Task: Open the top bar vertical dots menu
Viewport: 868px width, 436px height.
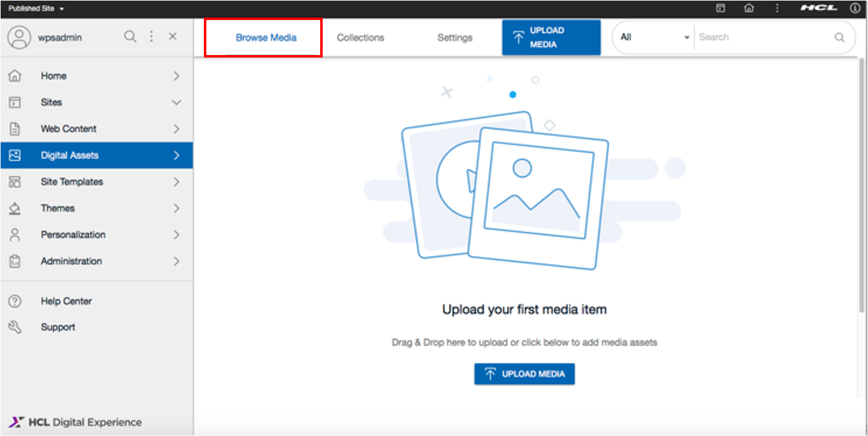Action: (x=777, y=8)
